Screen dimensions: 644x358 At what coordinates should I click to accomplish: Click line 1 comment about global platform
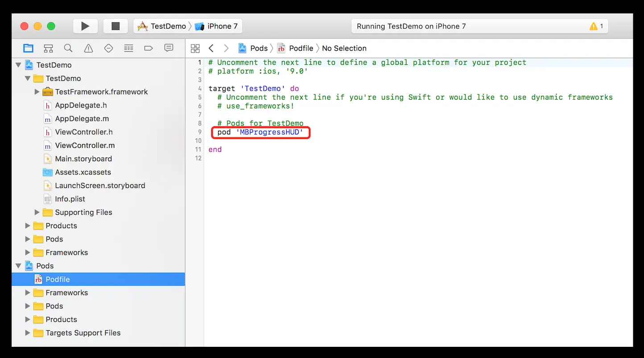[367, 62]
